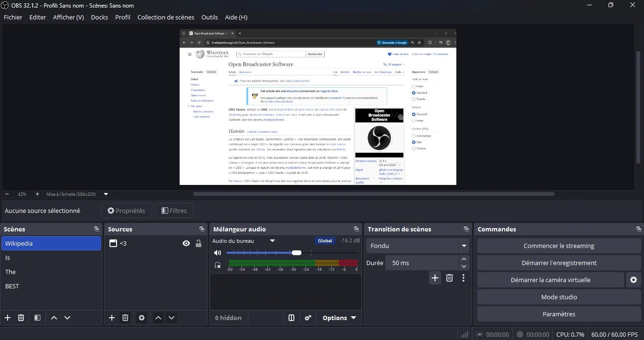Toggle headphone monitoring icon for Audio du bureau
This screenshot has height=340, width=644.
[x=218, y=265]
